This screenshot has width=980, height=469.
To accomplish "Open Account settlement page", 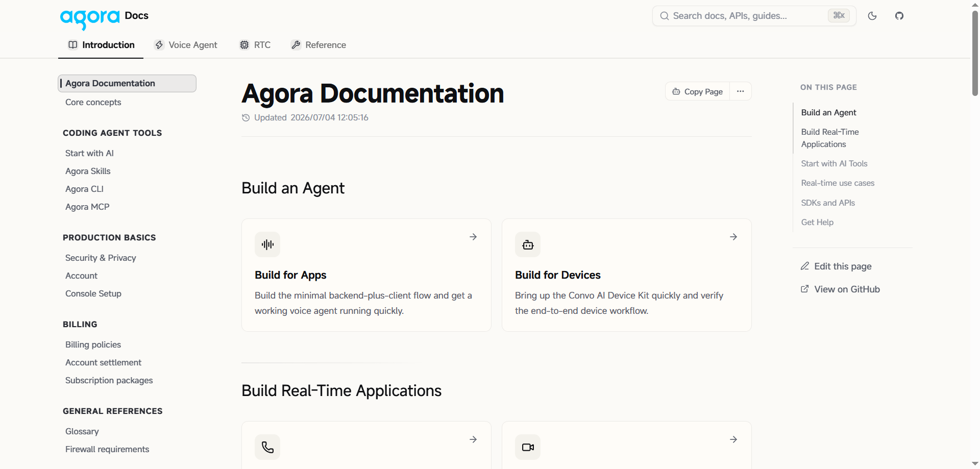I will pyautogui.click(x=103, y=362).
